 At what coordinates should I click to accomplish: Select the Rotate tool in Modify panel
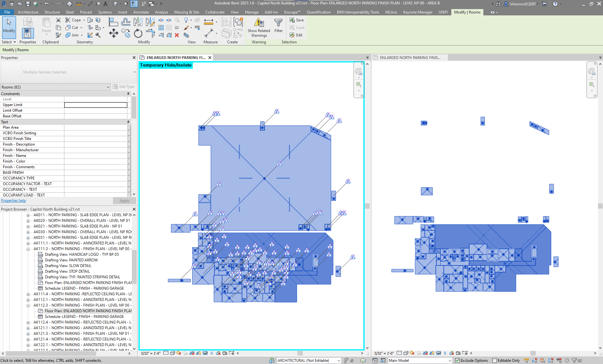(x=138, y=33)
